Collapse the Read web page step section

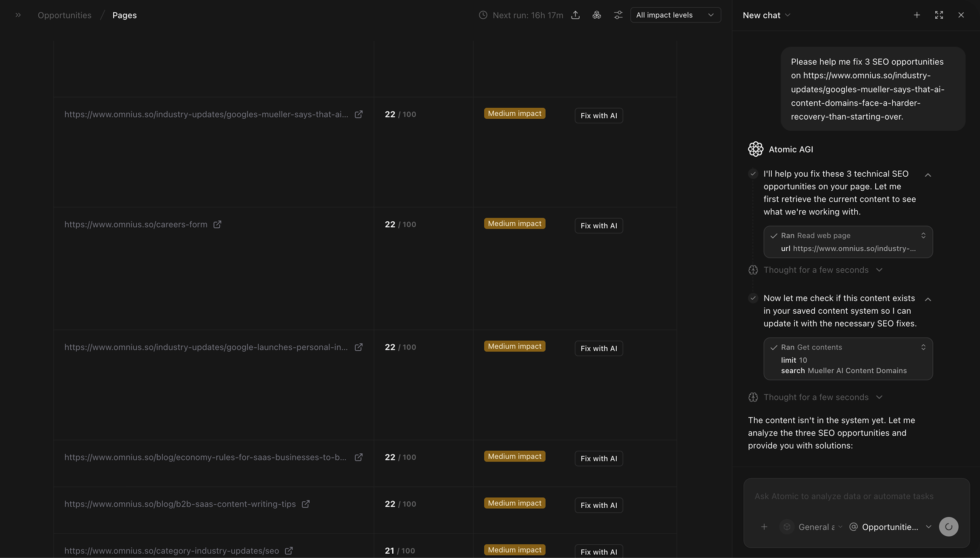pos(928,175)
